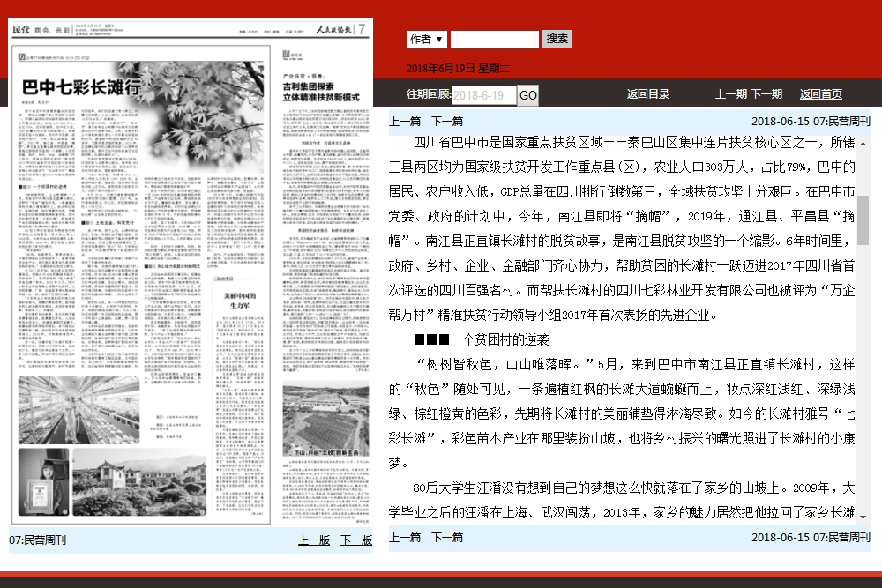
Task: Open the bottom 下一篇 next article link
Action: pos(445,536)
